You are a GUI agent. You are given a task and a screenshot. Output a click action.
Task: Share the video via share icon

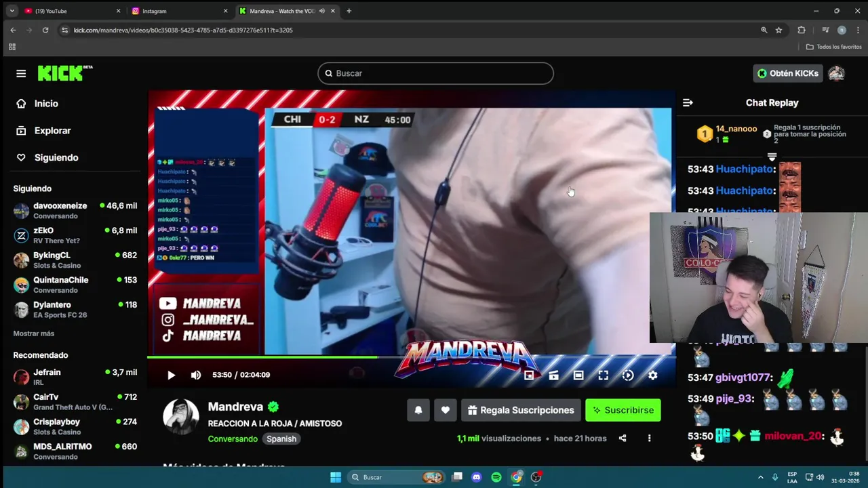pyautogui.click(x=623, y=439)
